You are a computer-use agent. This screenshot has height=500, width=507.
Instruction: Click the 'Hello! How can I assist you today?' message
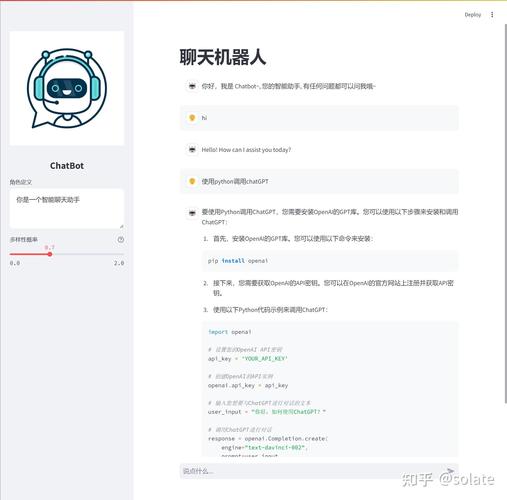tap(246, 150)
